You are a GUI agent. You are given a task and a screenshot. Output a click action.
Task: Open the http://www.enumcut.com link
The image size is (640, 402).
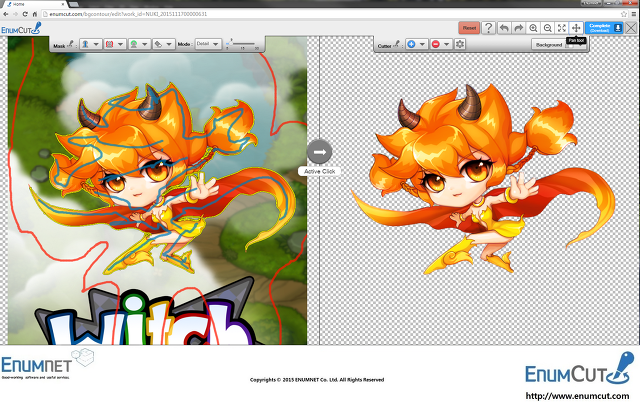pyautogui.click(x=577, y=395)
